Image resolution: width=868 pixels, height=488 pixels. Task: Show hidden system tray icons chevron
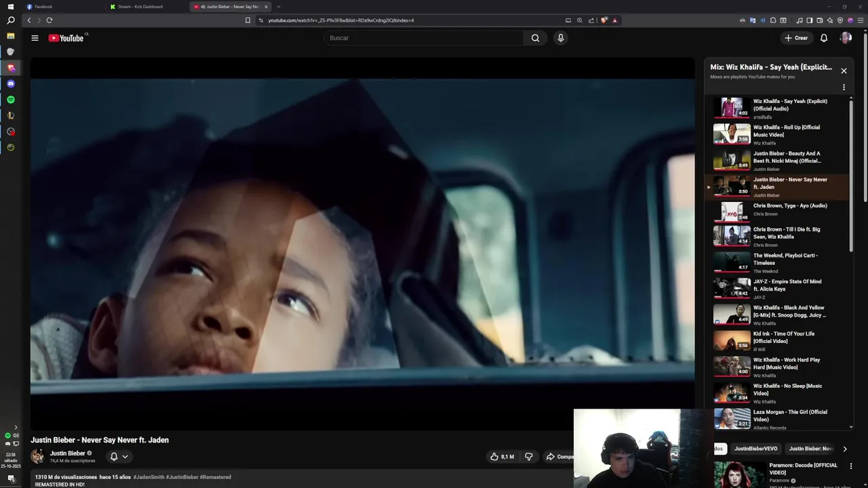pyautogui.click(x=16, y=427)
